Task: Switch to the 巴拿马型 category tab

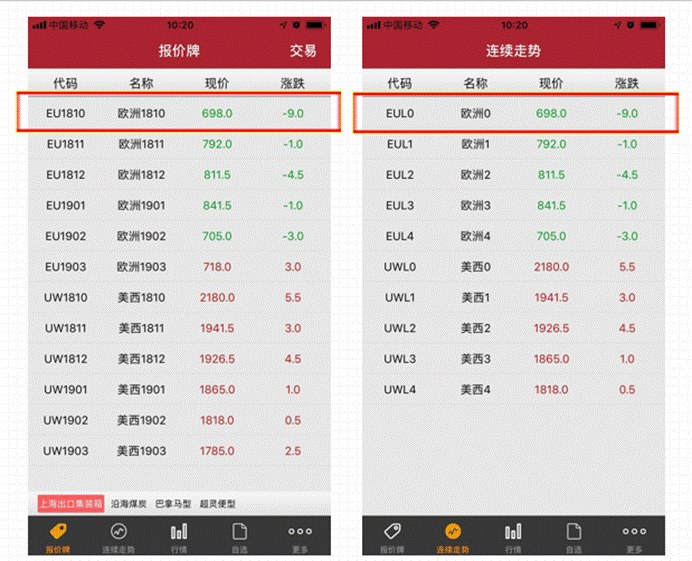Action: (173, 503)
